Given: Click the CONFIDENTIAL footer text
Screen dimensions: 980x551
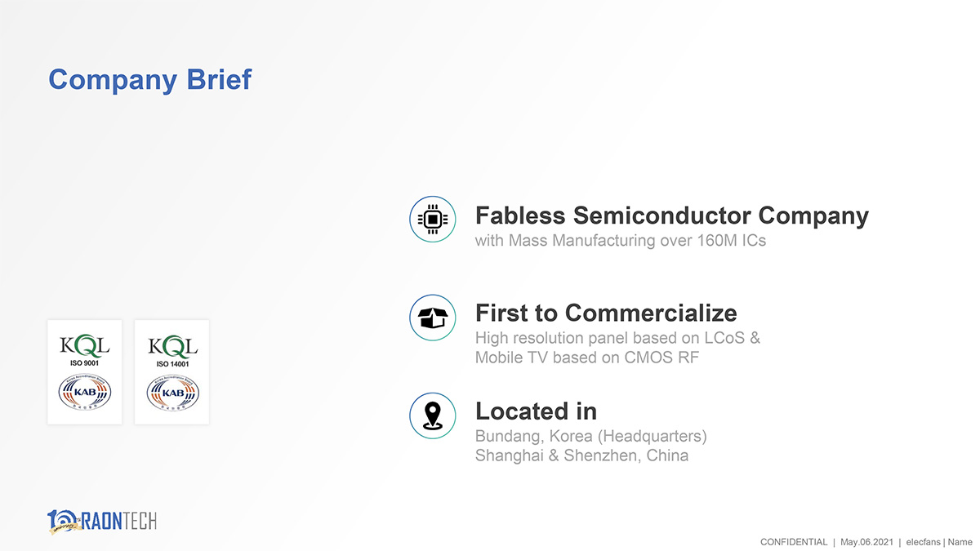Looking at the screenshot, I should 793,542.
